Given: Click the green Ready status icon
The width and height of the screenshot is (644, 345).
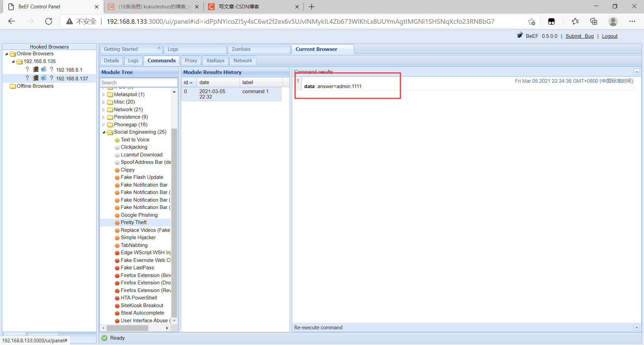Looking at the screenshot, I should (x=104, y=338).
